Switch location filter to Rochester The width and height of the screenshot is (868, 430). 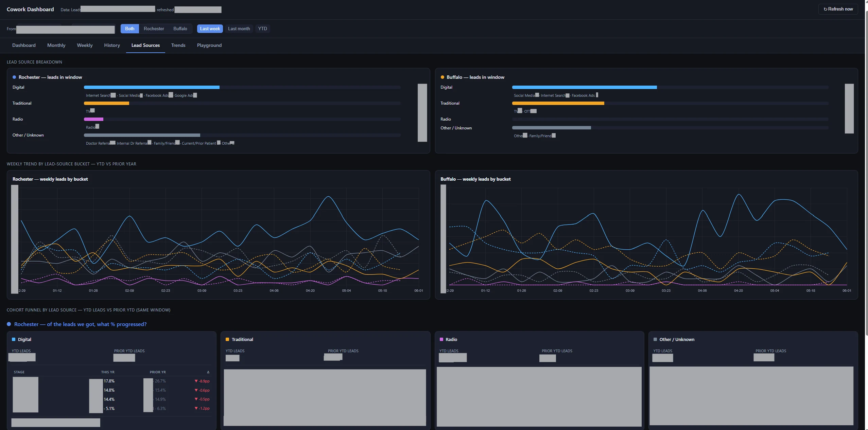pyautogui.click(x=154, y=29)
